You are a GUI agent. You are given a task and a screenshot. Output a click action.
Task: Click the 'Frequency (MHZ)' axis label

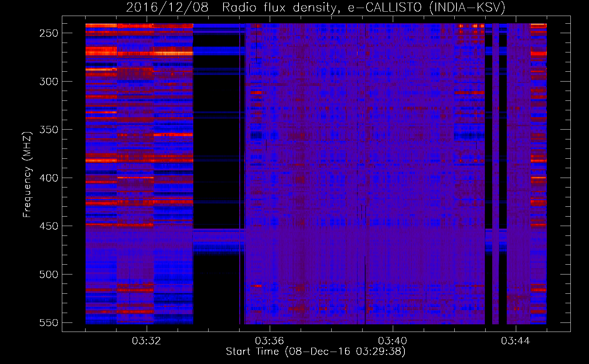pyautogui.click(x=27, y=174)
